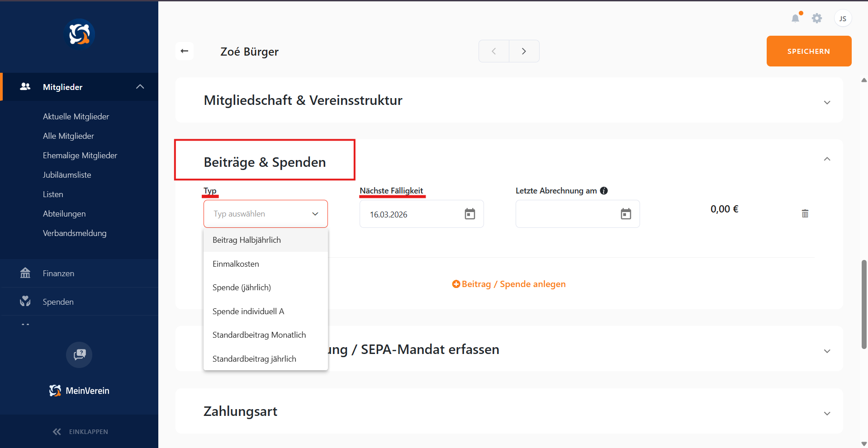Screen dimensions: 868x448
Task: Delete the contribution row with trash icon
Action: pos(805,213)
